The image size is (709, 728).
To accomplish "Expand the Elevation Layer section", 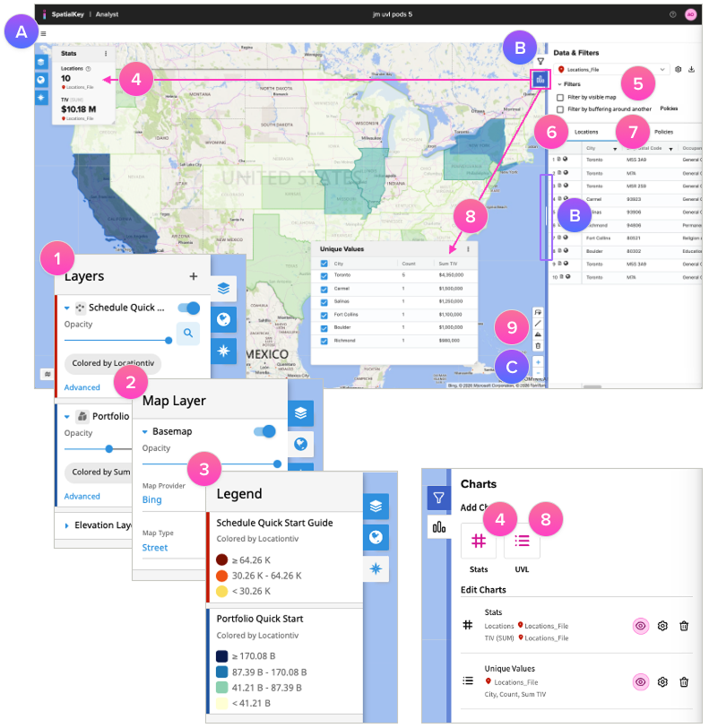I will pyautogui.click(x=69, y=525).
